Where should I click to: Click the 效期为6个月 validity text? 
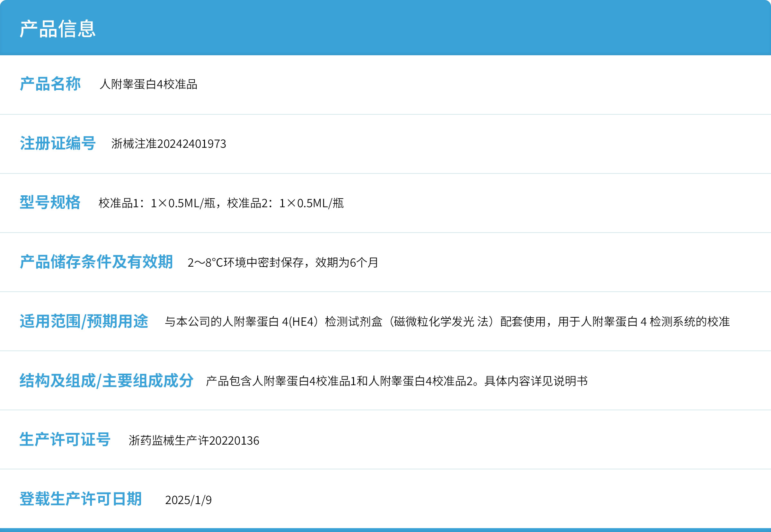coord(347,263)
